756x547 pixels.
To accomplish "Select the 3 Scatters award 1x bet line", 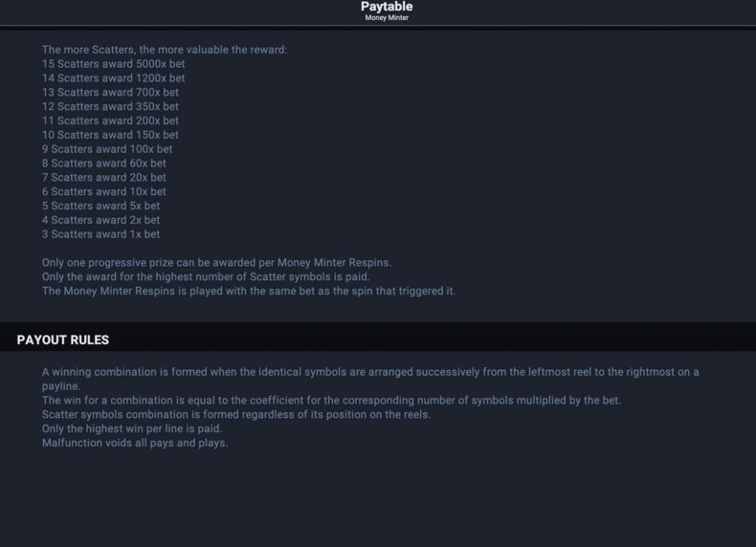I will click(100, 234).
